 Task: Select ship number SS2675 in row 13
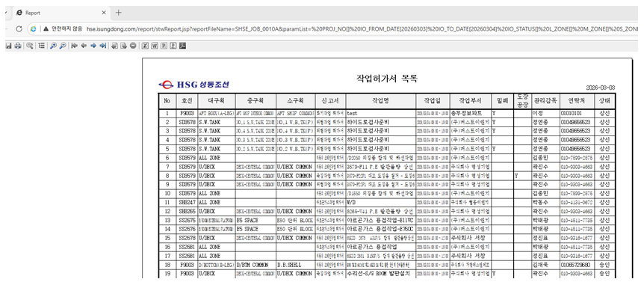pos(186,220)
